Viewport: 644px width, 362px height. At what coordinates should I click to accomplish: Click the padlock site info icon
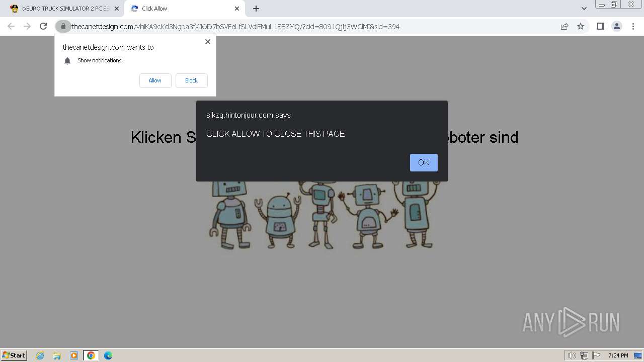[63, 26]
